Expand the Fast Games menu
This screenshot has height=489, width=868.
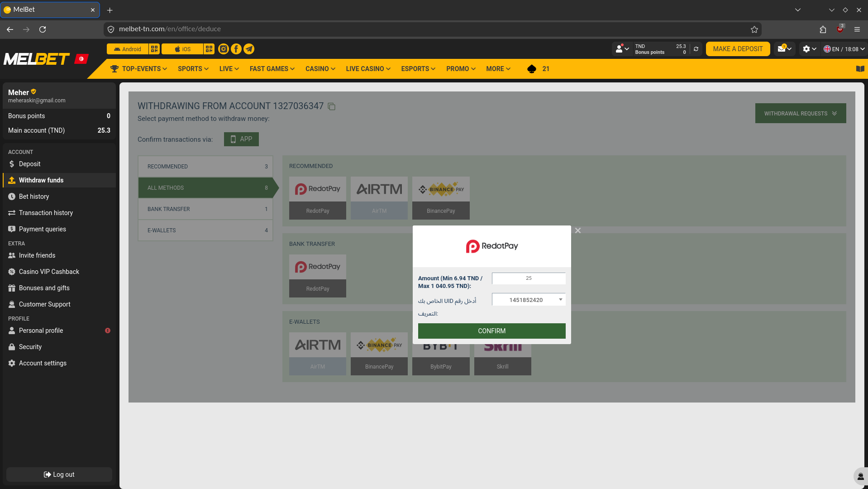pyautogui.click(x=272, y=69)
